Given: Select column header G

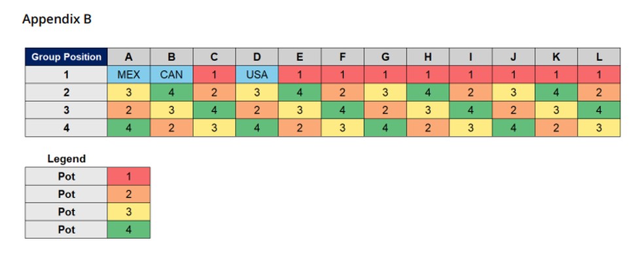Looking at the screenshot, I should pos(385,57).
